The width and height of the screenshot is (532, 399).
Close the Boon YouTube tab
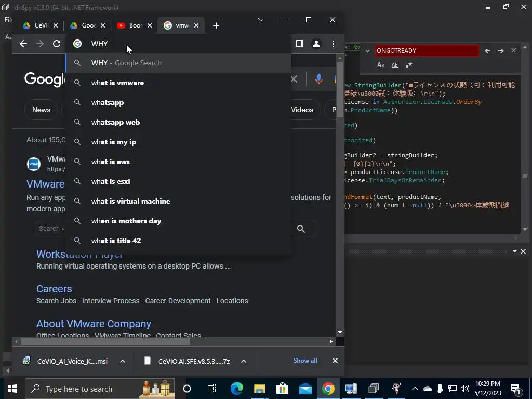(150, 25)
